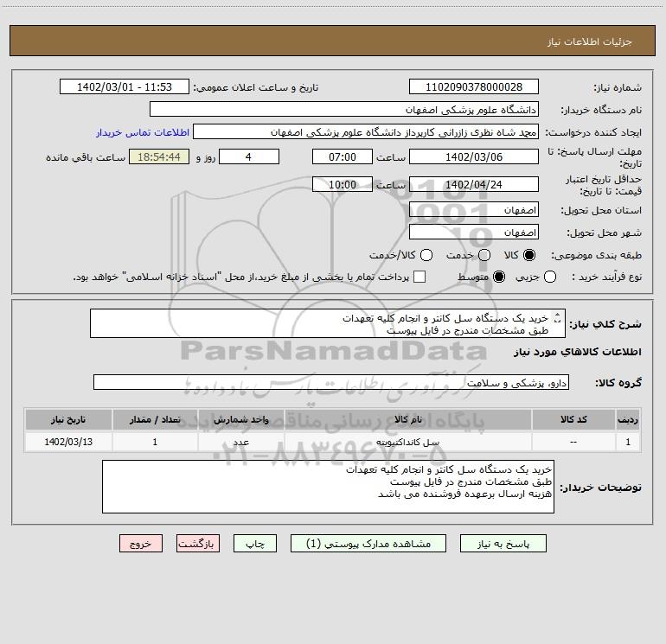Screen dimensions: 666x644
Task: Click the تاریخ نیاز column header
Action: (68, 419)
